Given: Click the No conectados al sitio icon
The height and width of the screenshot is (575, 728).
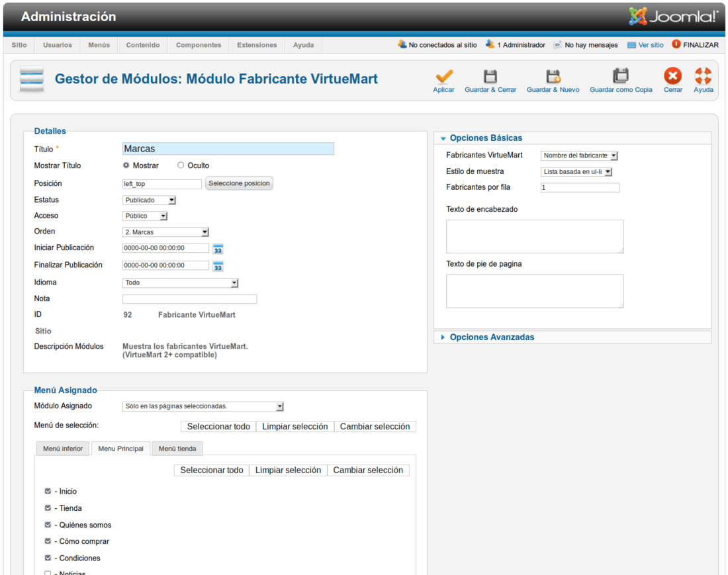Looking at the screenshot, I should [x=402, y=44].
